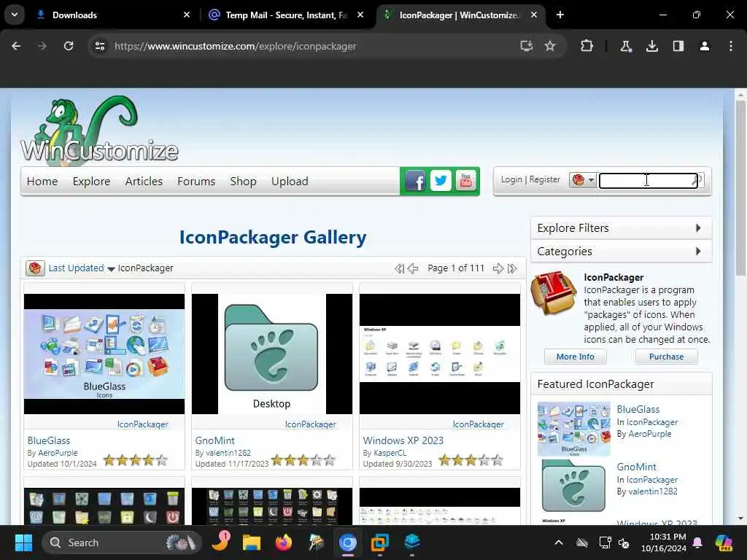Screen dimensions: 747x560
Task: Click the Login link
Action: 511,179
